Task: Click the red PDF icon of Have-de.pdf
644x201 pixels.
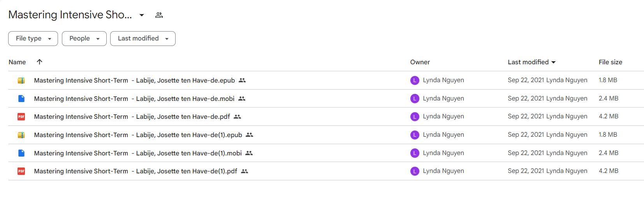Action: pos(21,116)
